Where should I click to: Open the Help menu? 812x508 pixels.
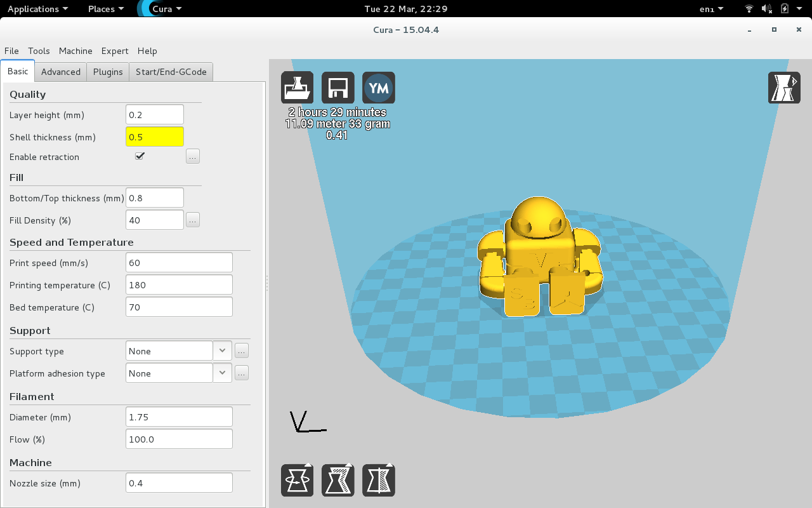147,51
